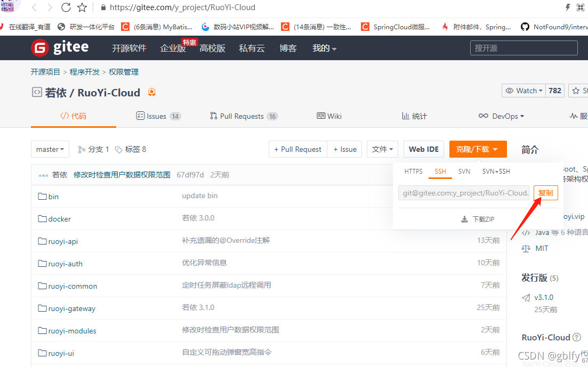Screen dimensions: 588x367
Task: Click the ruoyi-api folder icon
Action: (x=42, y=241)
